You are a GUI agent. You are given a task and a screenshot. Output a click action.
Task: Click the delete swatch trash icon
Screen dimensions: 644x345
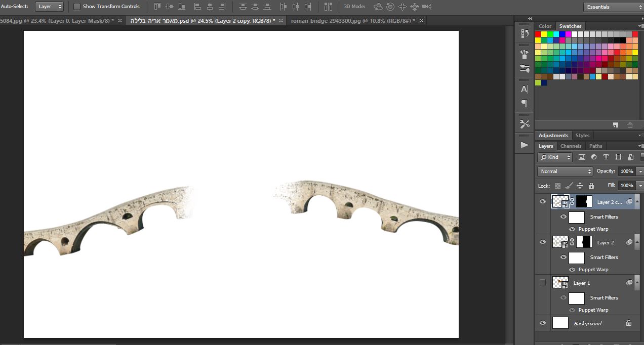pyautogui.click(x=630, y=125)
